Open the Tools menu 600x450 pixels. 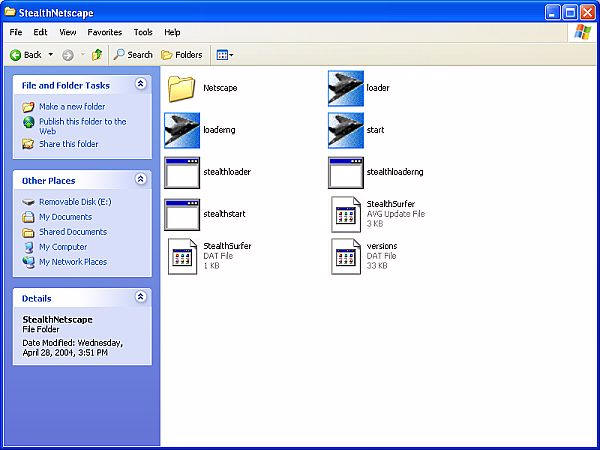[143, 32]
